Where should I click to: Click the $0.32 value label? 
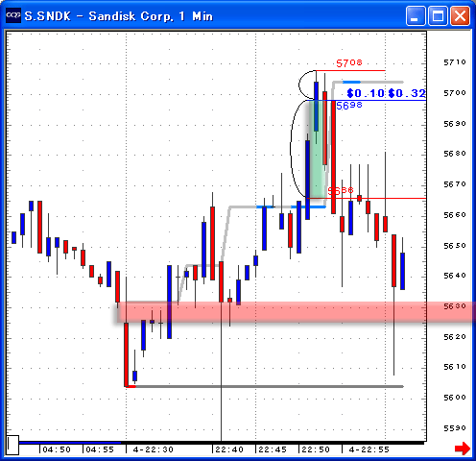coord(407,93)
